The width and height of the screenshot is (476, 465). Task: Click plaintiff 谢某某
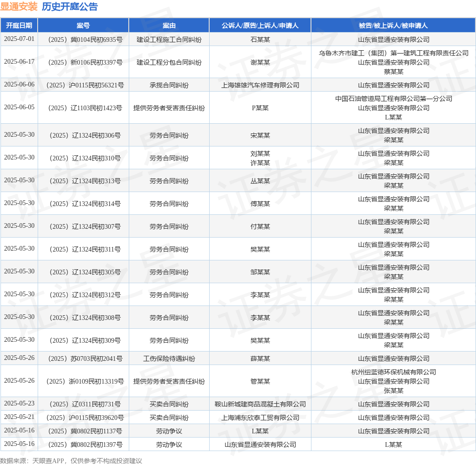point(260,62)
